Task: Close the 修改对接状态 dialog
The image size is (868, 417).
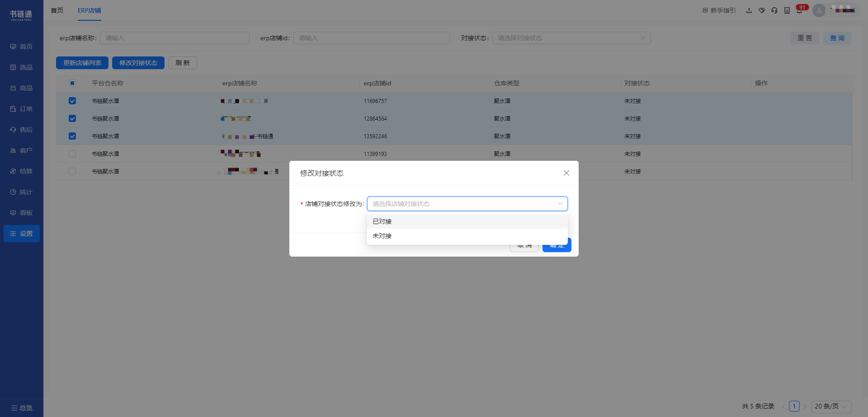Action: (566, 173)
